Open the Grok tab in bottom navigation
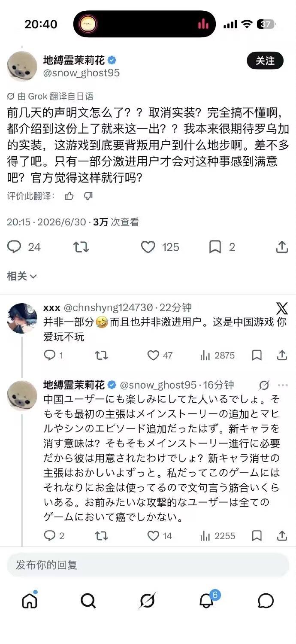Screen dimensions: 296x644 [147, 601]
